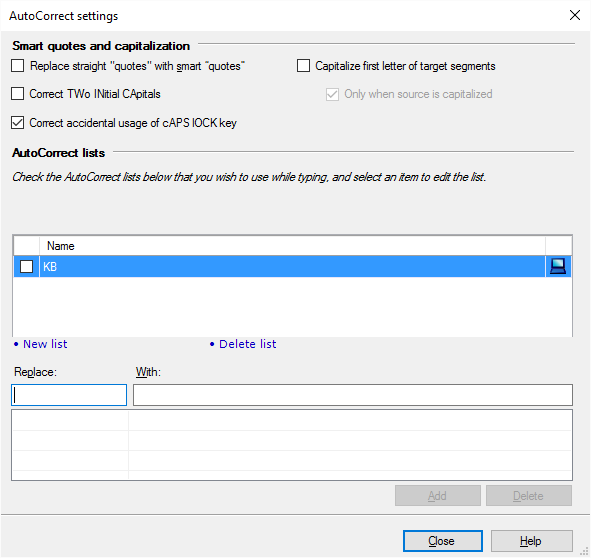
Task: Click the dialog resize grip corner
Action: (584, 551)
